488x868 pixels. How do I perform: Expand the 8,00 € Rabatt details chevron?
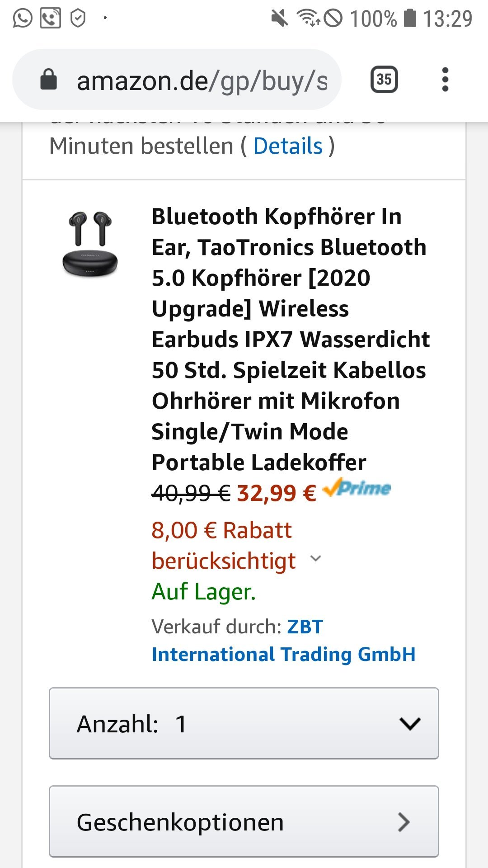316,558
